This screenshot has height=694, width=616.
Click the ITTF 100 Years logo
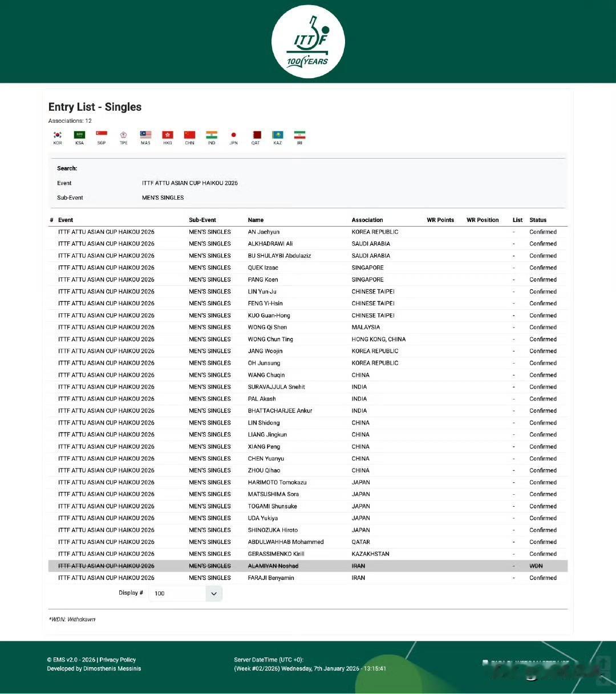coord(308,42)
